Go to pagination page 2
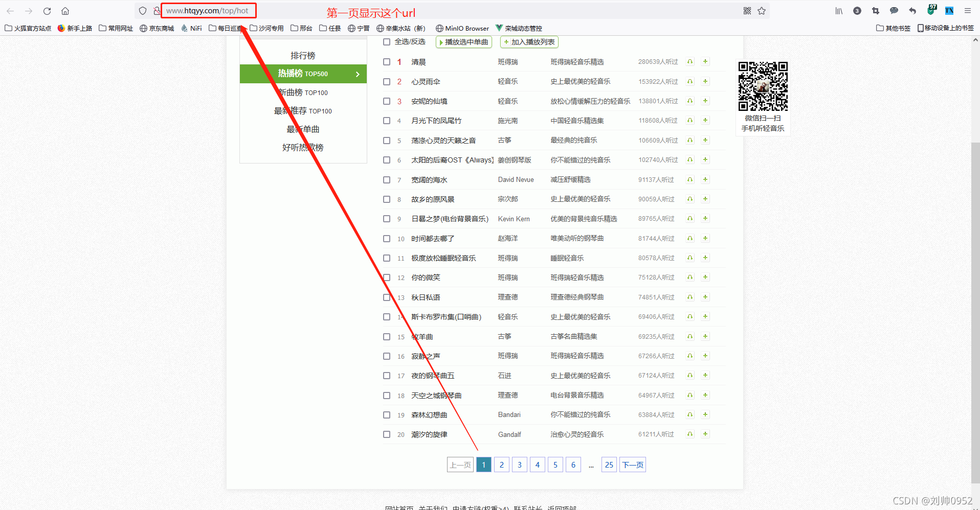This screenshot has width=980, height=510. coord(502,465)
